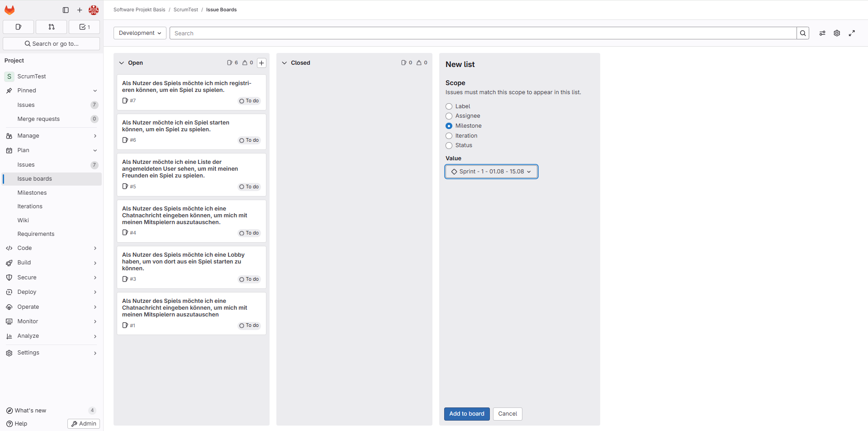Open board settings gear icon
868x431 pixels.
[837, 33]
